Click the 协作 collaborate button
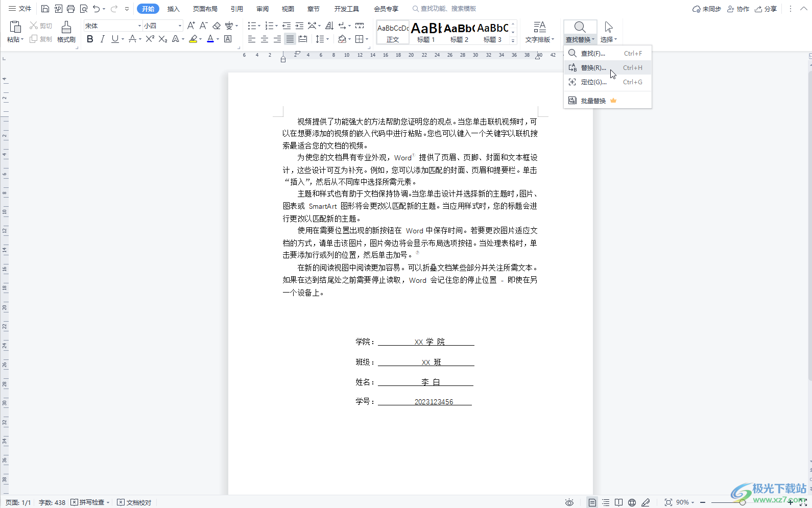812x508 pixels. coord(738,9)
